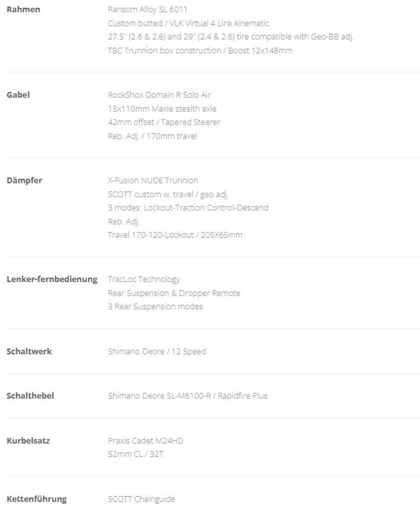This screenshot has height=506, width=420.
Task: Click the Shimano Deore SL-M6100-R Rapidfire Plus text
Action: point(187,396)
